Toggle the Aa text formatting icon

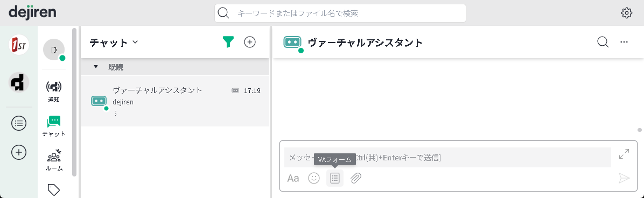[293, 178]
